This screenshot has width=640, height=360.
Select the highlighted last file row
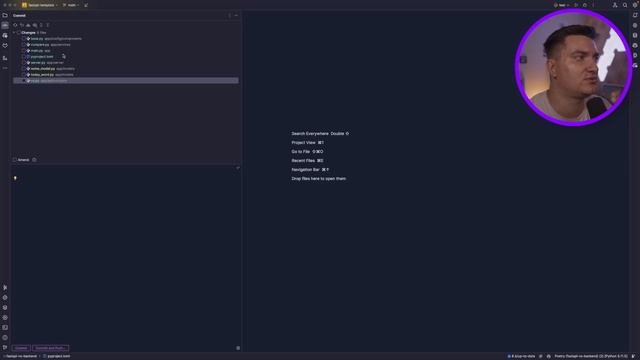126,81
